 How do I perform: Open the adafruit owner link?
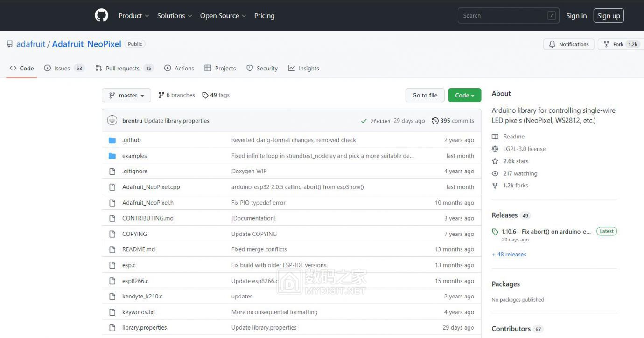click(x=31, y=44)
